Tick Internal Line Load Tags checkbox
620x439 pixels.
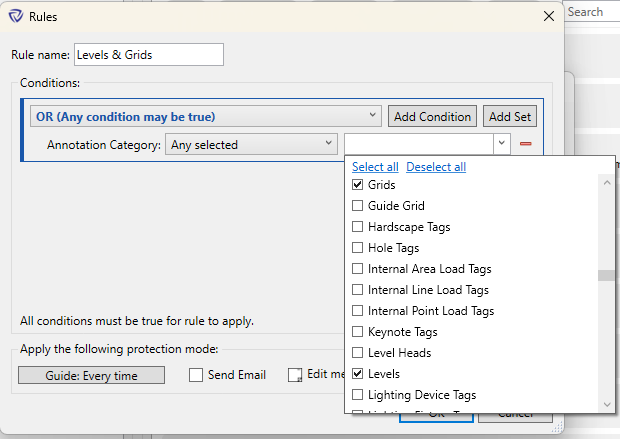[x=357, y=290]
